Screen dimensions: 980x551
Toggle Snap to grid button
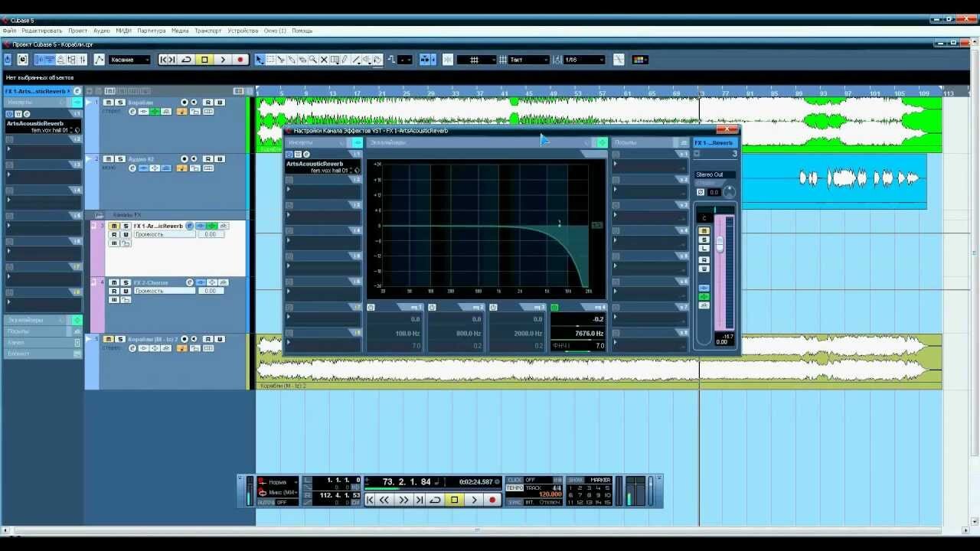448,60
